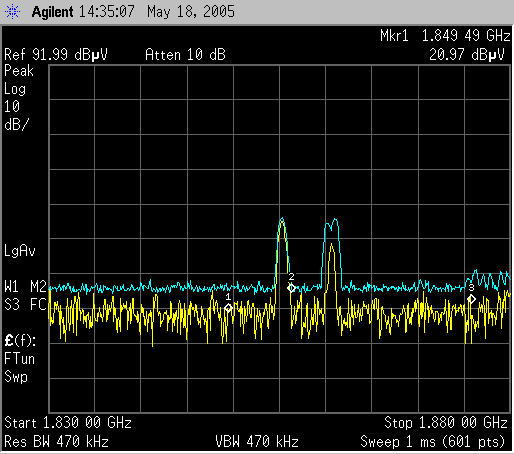Image resolution: width=514 pixels, height=454 pixels.
Task: Click the W1 M2 trace status label
Action: (25, 286)
